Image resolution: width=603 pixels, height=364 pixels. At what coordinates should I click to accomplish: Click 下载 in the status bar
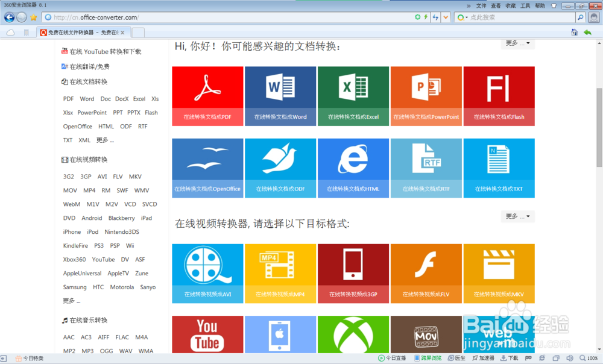click(x=510, y=358)
